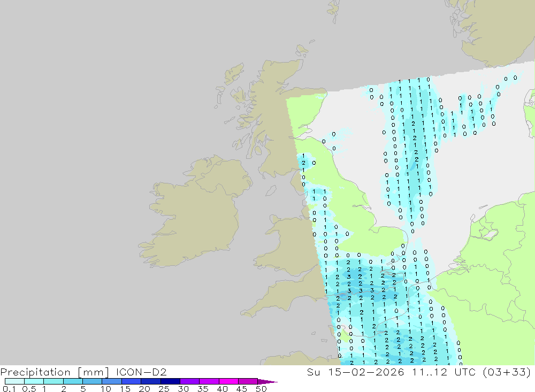Select the 30–35 mm violet legend swatch
535x392 pixels.
(189, 381)
